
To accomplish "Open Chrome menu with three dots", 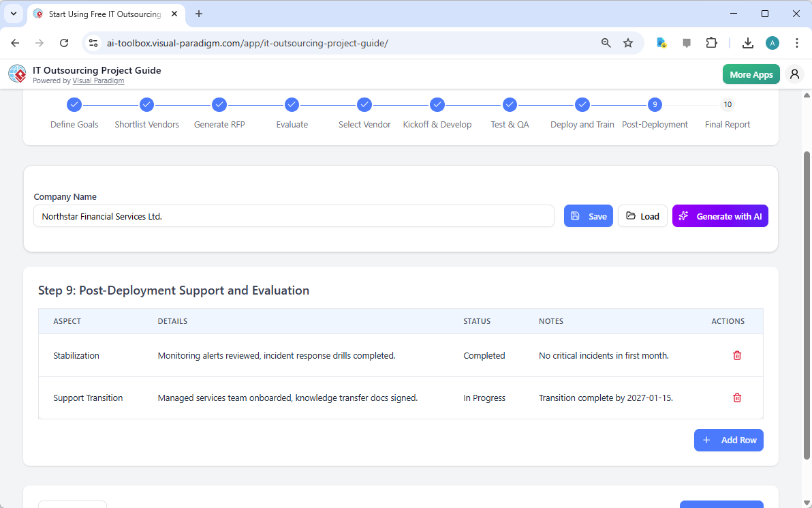I will [x=797, y=42].
